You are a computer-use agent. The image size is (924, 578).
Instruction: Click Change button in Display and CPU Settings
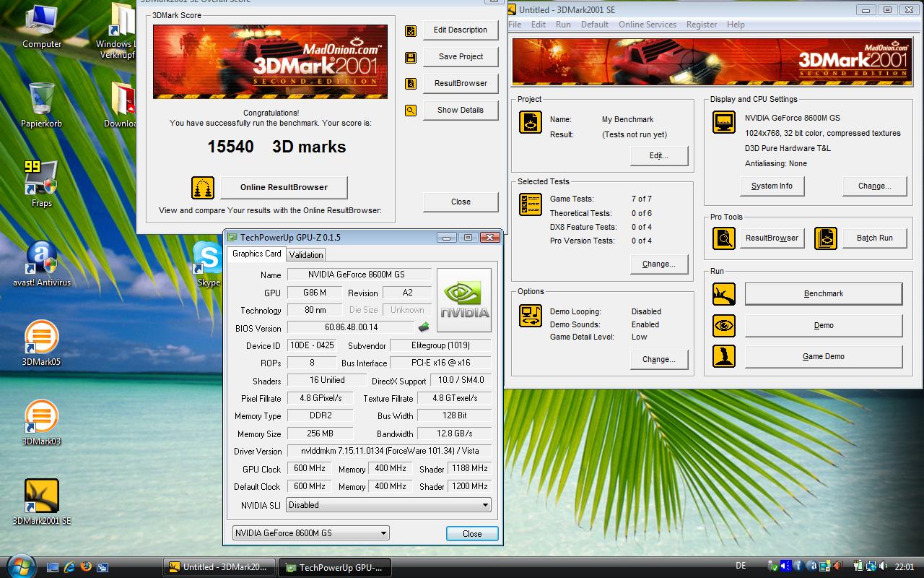874,186
